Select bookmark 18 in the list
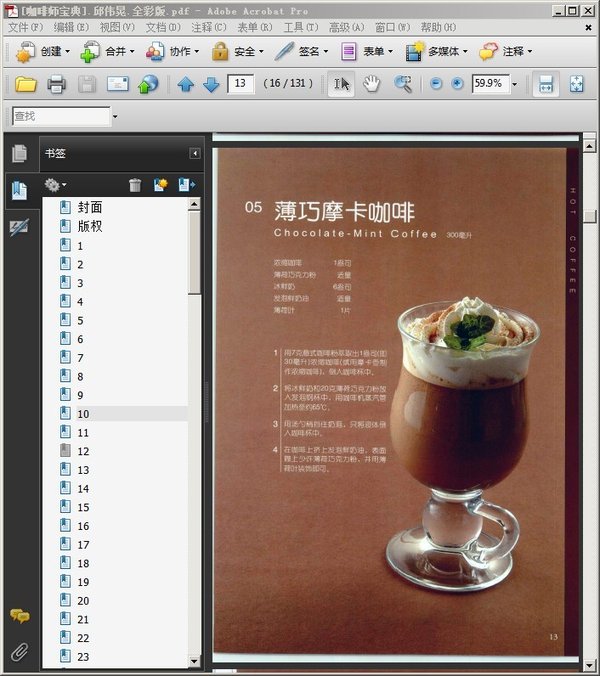This screenshot has height=676, width=600. coord(83,563)
